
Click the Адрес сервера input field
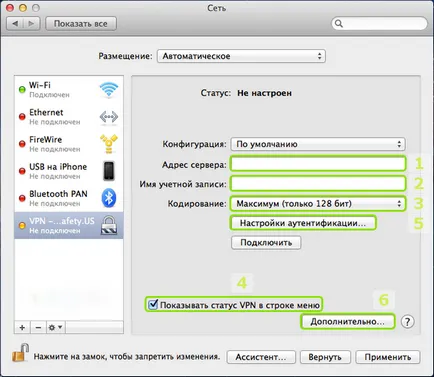click(318, 164)
